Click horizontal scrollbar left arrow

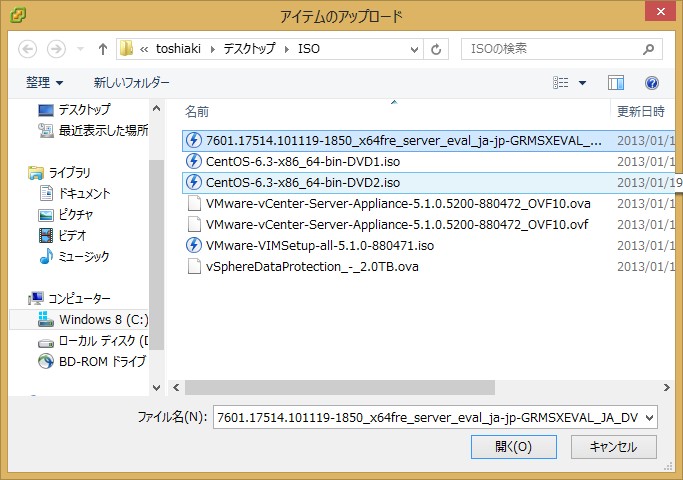176,387
